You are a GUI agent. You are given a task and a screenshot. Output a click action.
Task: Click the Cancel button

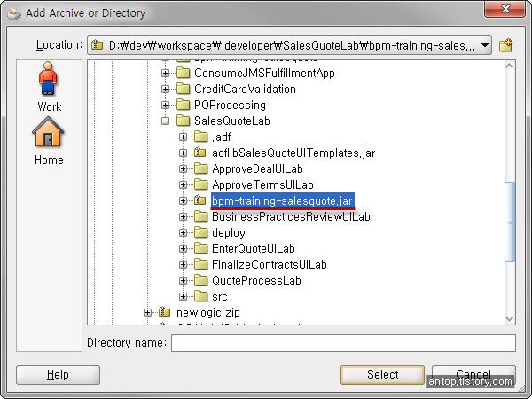473,374
